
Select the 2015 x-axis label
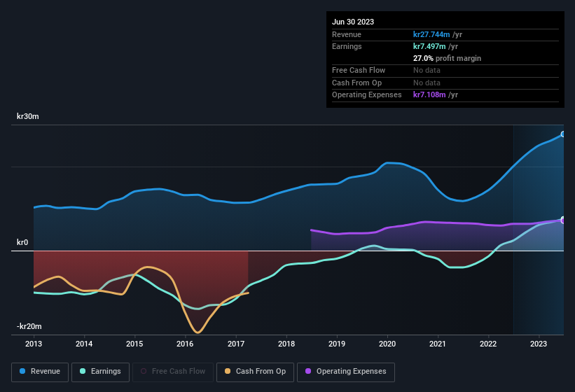[x=134, y=344]
